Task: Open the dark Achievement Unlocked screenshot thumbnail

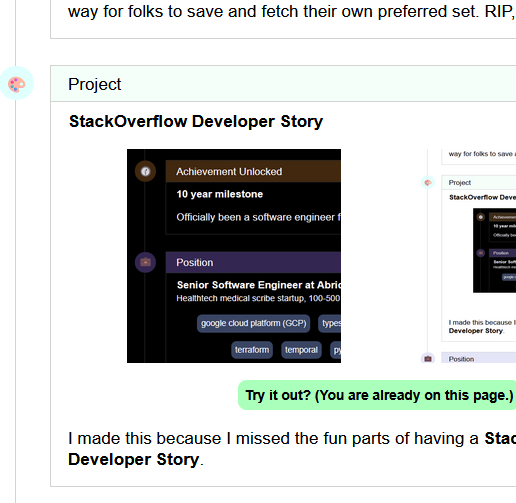Action: (x=234, y=256)
